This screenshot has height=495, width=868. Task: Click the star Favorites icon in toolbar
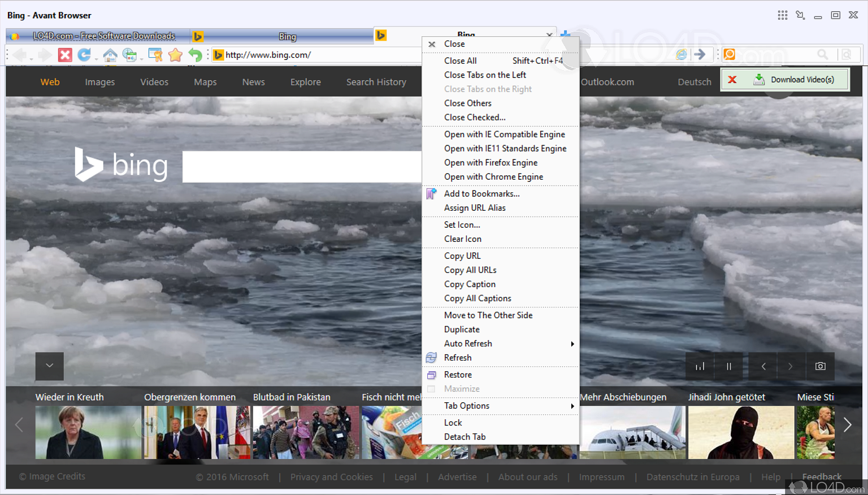point(175,55)
